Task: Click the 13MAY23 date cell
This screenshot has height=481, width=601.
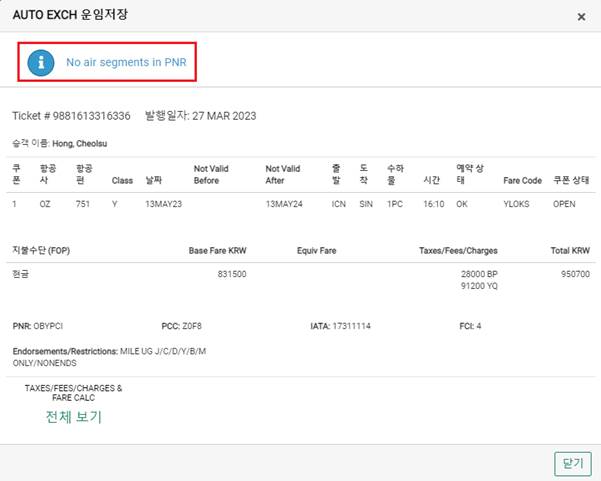Action: pyautogui.click(x=163, y=204)
